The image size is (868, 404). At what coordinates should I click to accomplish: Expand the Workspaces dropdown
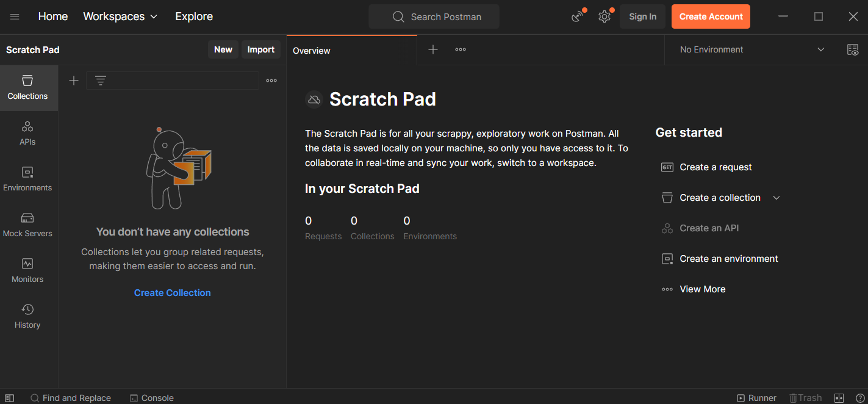pyautogui.click(x=120, y=16)
